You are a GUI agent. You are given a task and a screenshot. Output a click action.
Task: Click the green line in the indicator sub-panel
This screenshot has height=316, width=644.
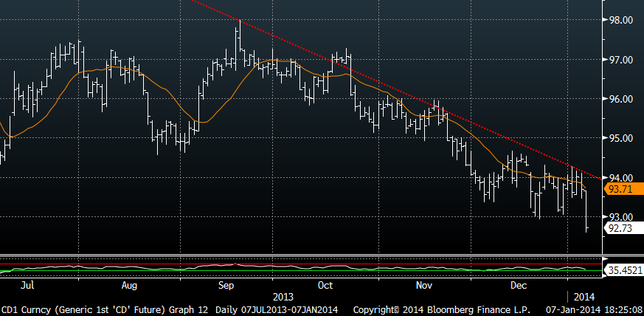coord(295,271)
